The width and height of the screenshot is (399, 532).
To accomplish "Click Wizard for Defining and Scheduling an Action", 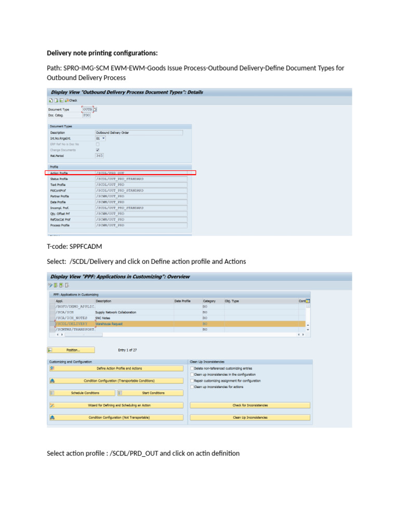I will point(116,405).
